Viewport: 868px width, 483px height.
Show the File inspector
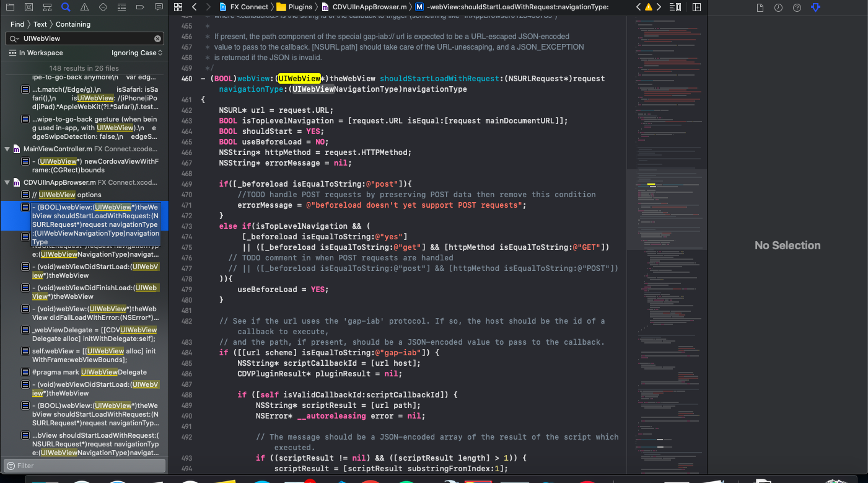tap(761, 7)
